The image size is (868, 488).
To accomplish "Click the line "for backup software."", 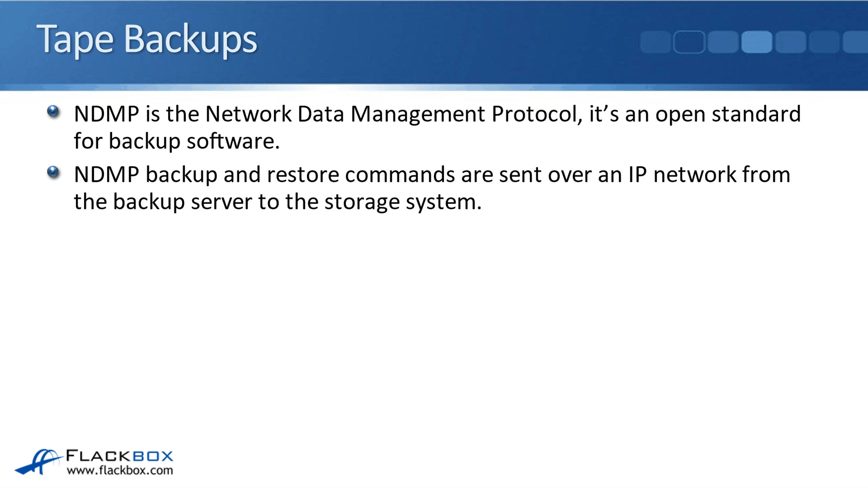I will [x=177, y=141].
